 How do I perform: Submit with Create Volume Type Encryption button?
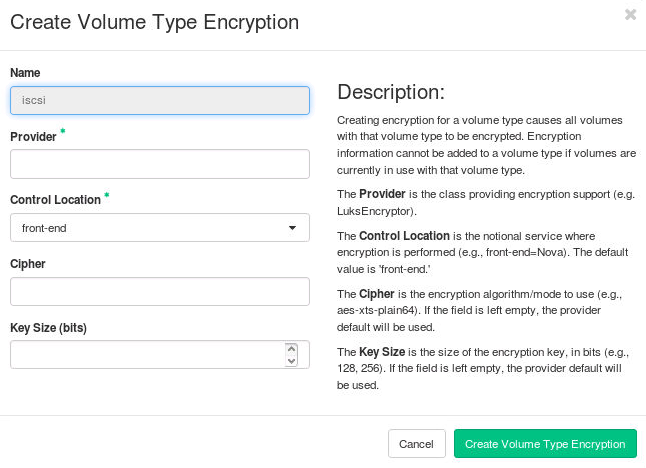coord(545,444)
